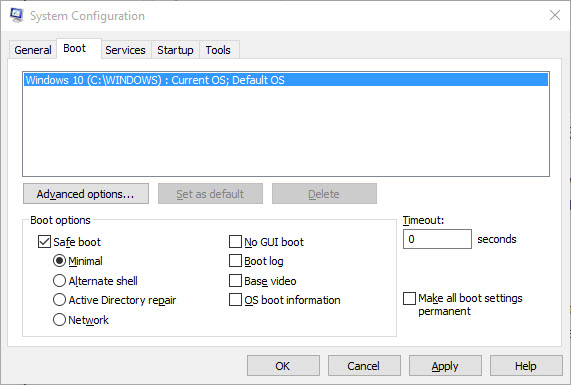Confirm with the OK button
The height and width of the screenshot is (385, 571).
coord(283,366)
